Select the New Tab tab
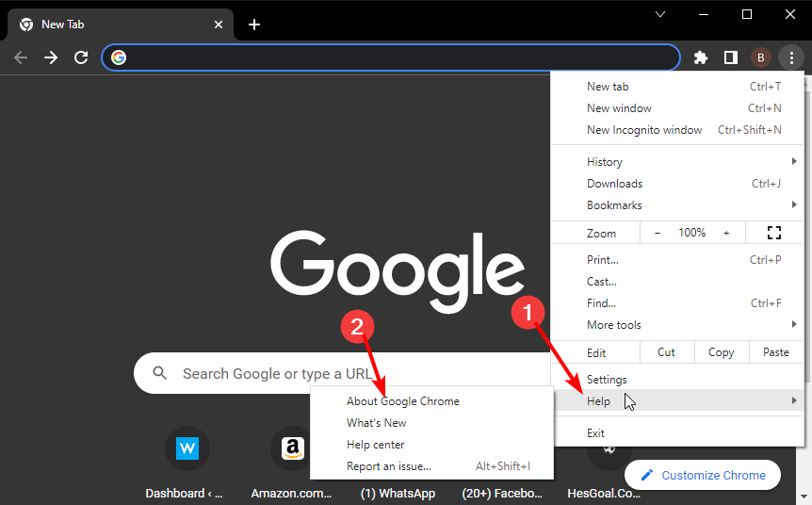Screen dimensions: 812x505 tap(119, 24)
